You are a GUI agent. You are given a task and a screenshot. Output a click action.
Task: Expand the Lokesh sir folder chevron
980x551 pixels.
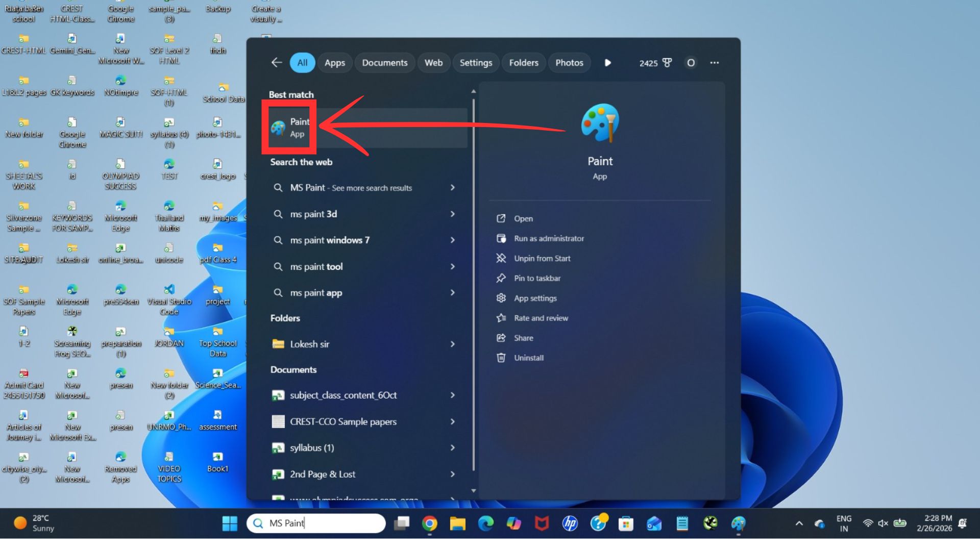tap(452, 344)
